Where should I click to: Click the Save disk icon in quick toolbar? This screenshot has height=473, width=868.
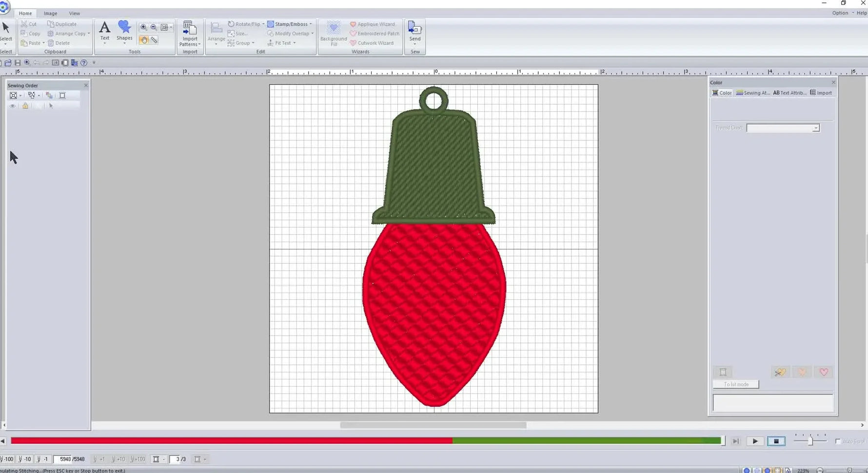[x=18, y=62]
